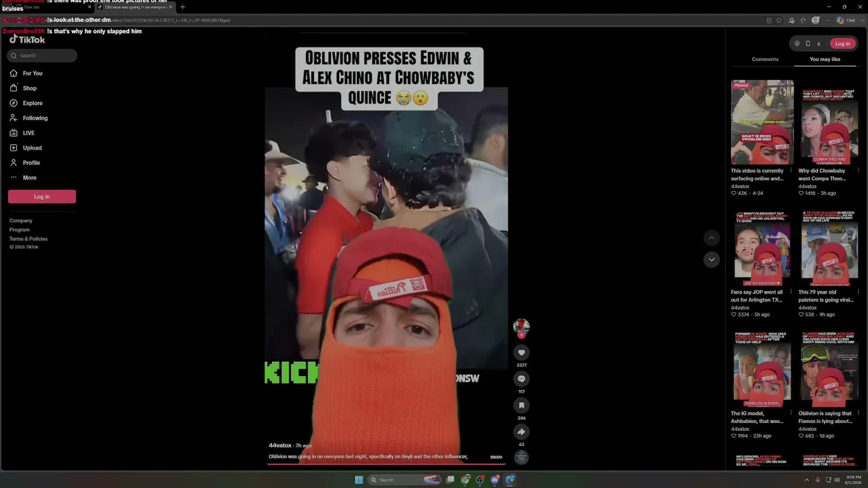Open options for 'Oblivion is saying that Flames'
This screenshot has height=488, width=868.
(x=858, y=413)
